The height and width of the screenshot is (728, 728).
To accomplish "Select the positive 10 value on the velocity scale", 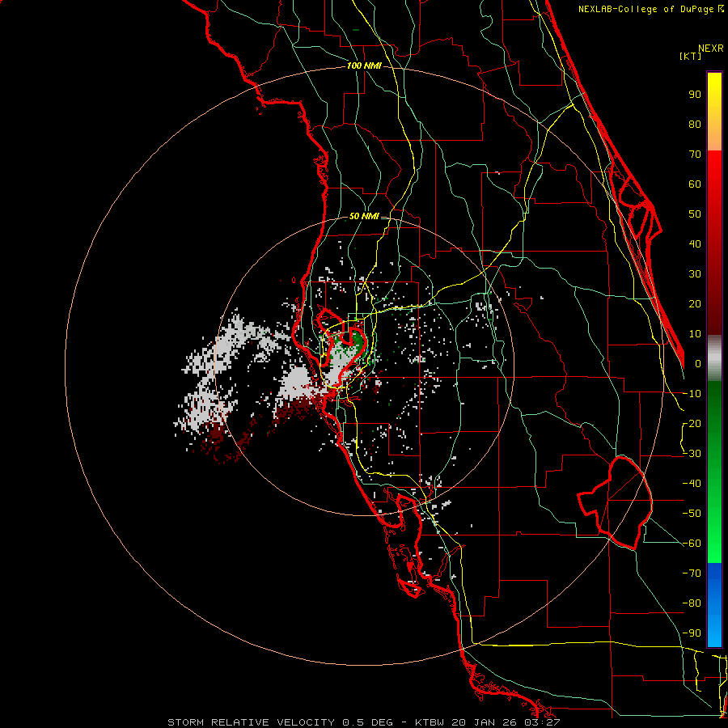I will click(695, 334).
